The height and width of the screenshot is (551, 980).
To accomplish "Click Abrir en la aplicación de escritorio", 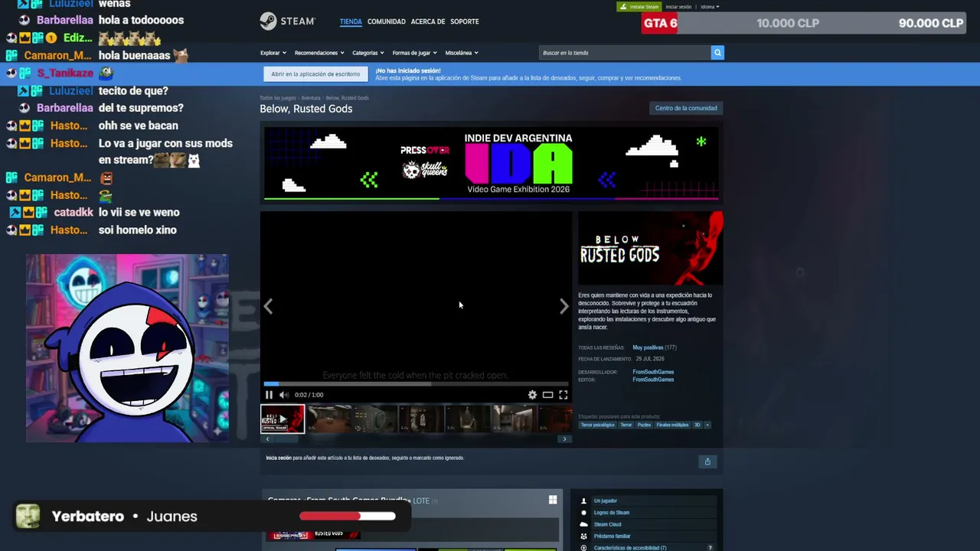I will [x=315, y=74].
